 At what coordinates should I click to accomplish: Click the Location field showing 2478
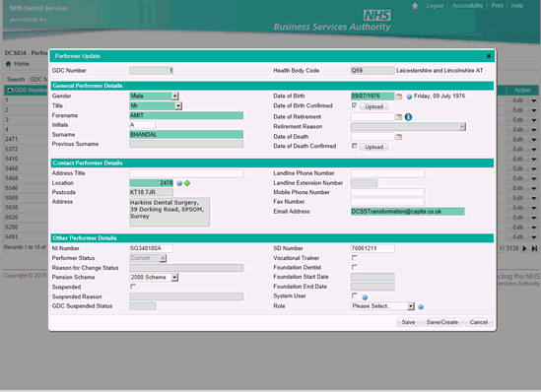tap(151, 183)
